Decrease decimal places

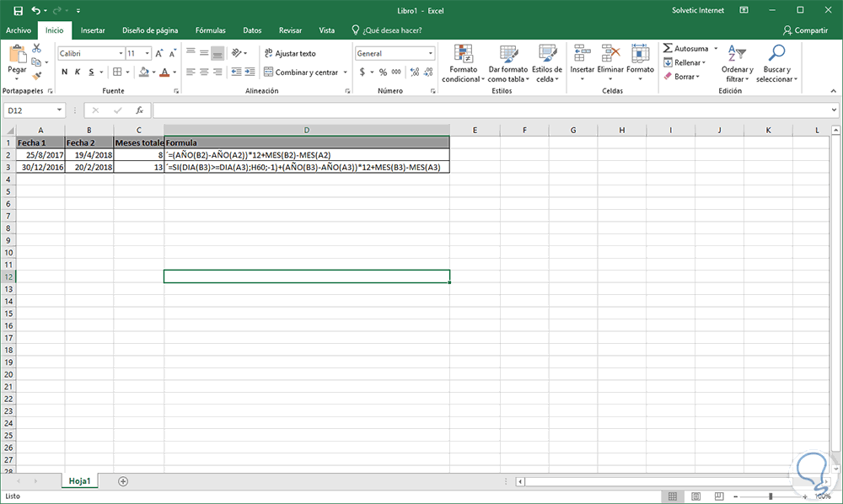(x=428, y=72)
